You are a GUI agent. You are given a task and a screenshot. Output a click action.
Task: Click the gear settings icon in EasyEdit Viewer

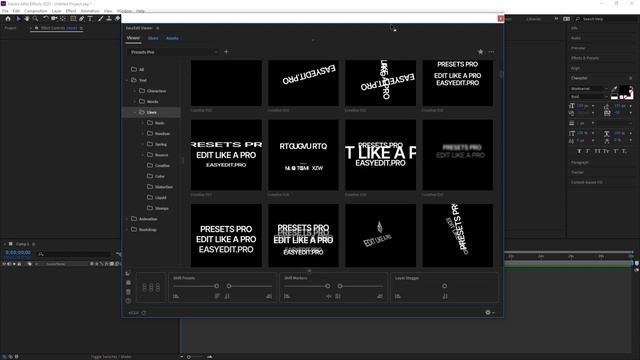pyautogui.click(x=488, y=312)
